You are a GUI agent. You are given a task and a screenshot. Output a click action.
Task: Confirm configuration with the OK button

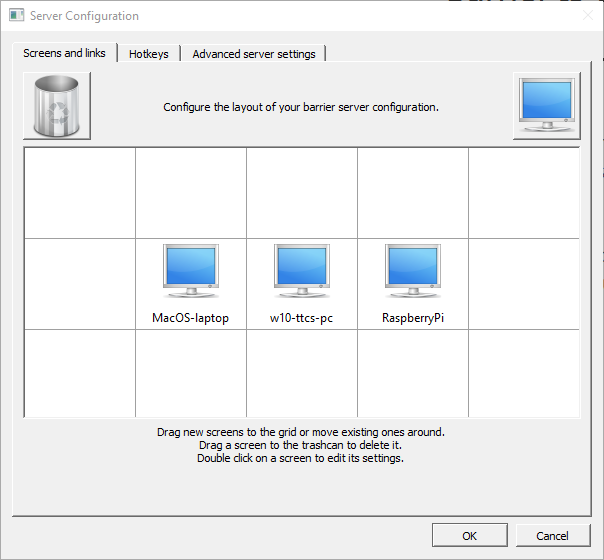pos(469,536)
